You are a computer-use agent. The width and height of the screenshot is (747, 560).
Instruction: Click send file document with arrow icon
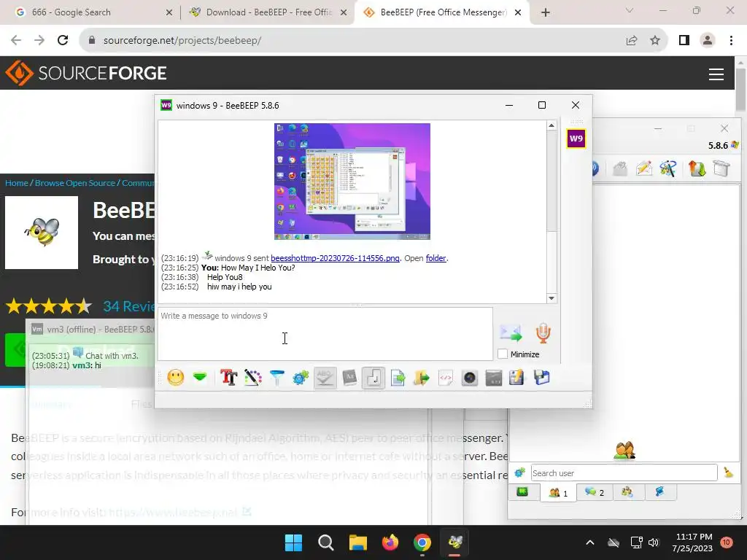coord(398,378)
